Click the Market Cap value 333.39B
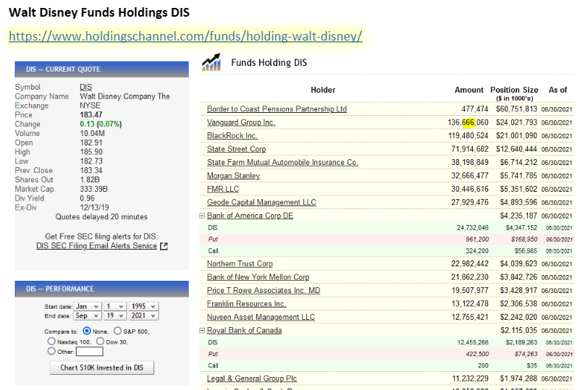Viewport: 588px width, 390px height. click(x=93, y=189)
